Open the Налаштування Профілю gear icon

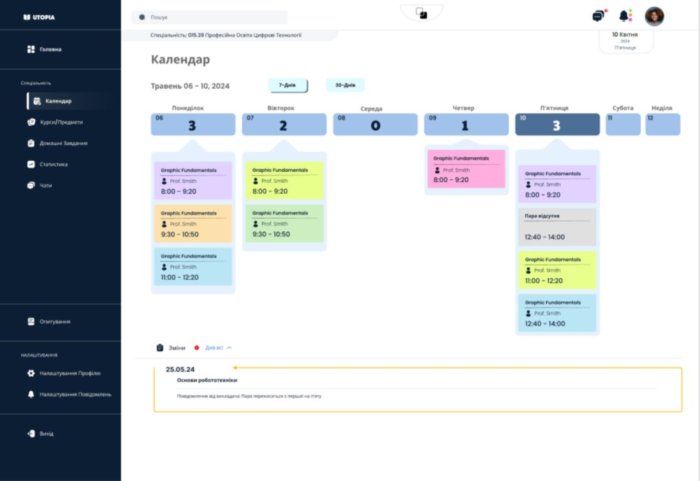(32, 372)
